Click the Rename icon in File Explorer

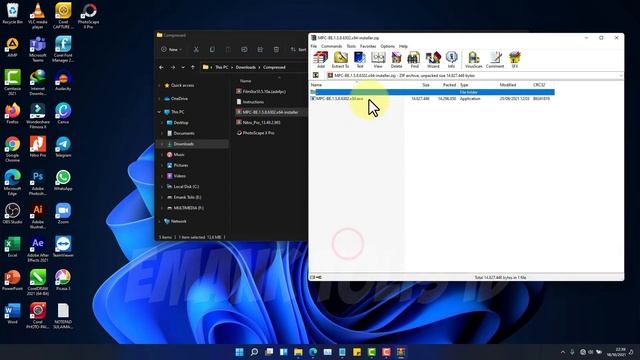tap(244, 49)
